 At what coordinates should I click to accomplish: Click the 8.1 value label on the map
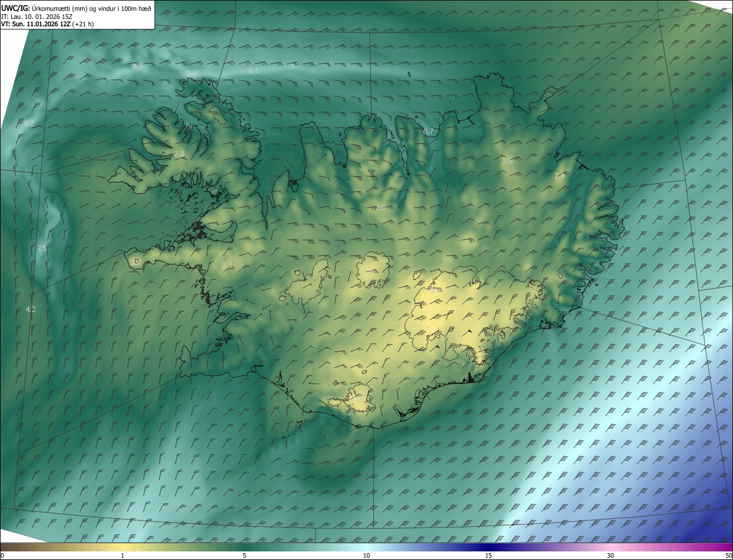pos(254,70)
